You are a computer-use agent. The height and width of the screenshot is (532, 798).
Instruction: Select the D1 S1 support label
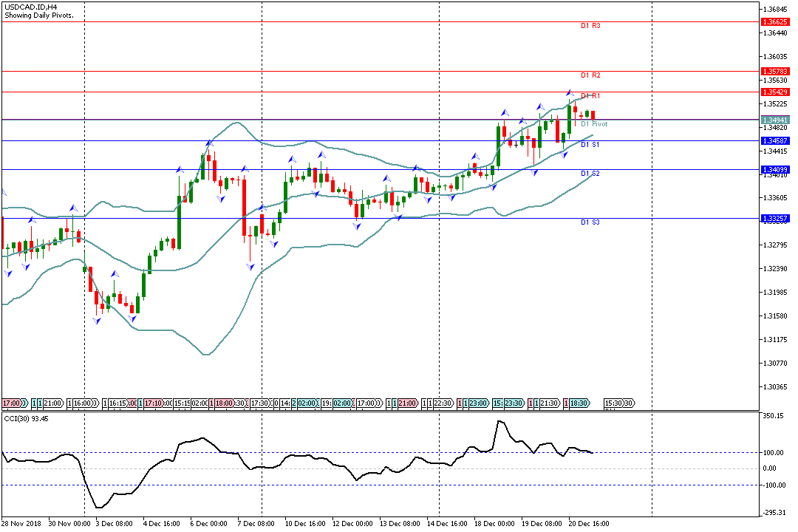[590, 145]
